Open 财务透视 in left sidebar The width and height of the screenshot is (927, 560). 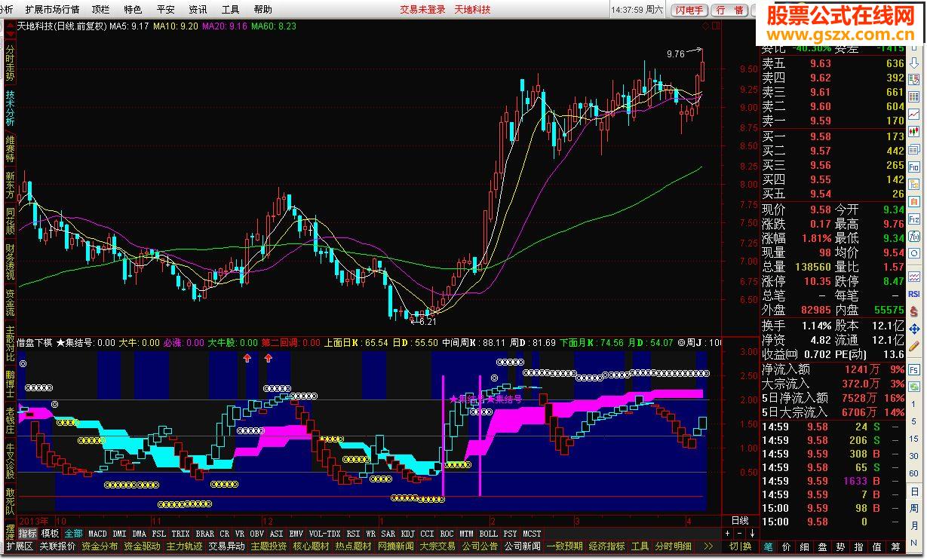(x=10, y=262)
